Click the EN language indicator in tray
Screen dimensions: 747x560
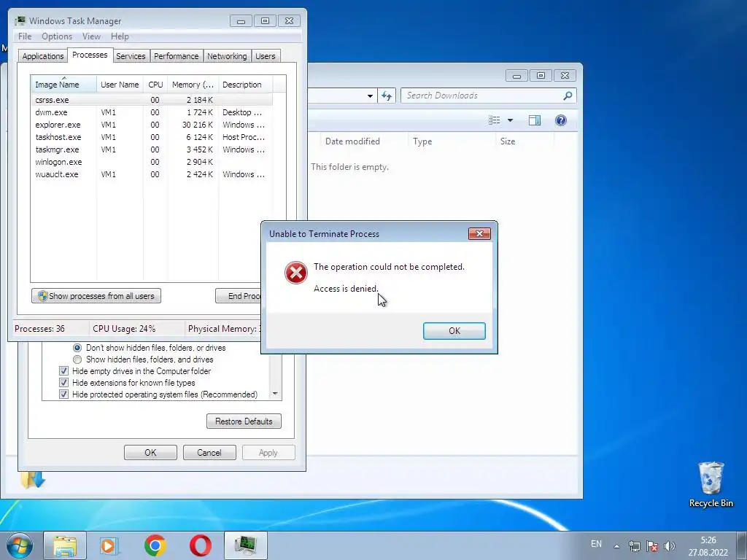click(x=596, y=544)
